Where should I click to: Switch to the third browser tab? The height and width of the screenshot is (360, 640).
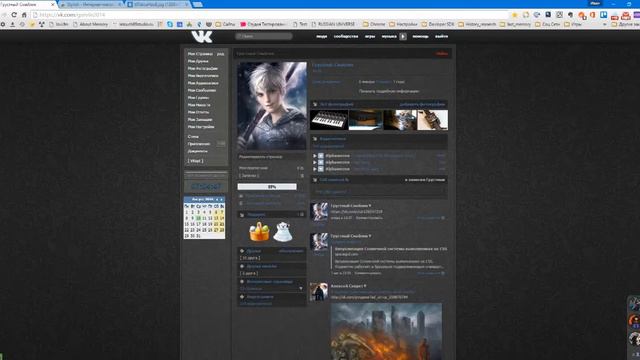coord(159,4)
